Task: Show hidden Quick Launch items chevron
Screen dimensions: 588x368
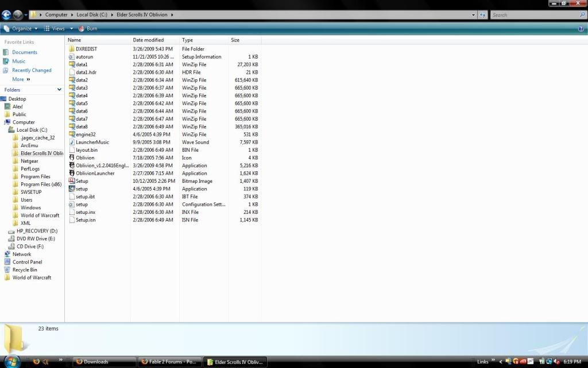Action: (61, 360)
